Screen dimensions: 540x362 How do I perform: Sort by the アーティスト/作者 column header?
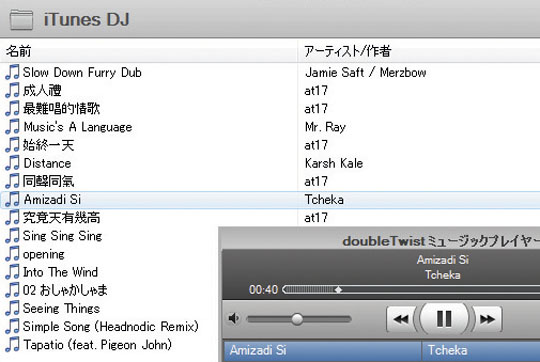pyautogui.click(x=419, y=51)
